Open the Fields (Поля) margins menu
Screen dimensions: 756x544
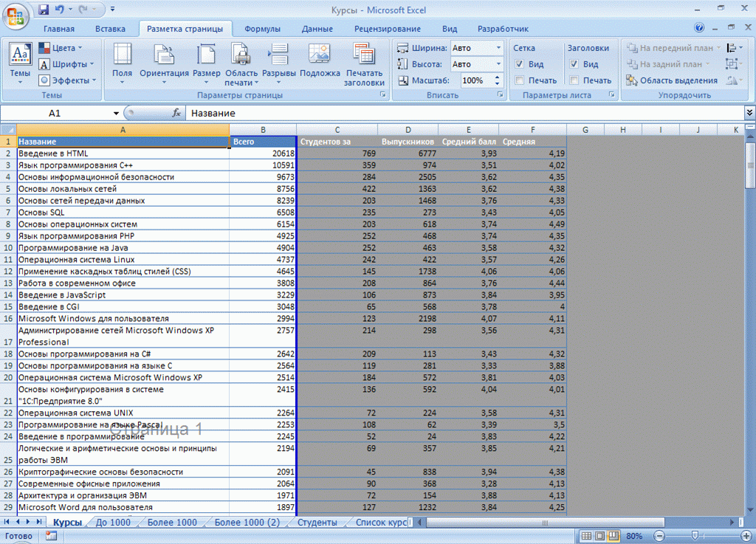[122, 64]
